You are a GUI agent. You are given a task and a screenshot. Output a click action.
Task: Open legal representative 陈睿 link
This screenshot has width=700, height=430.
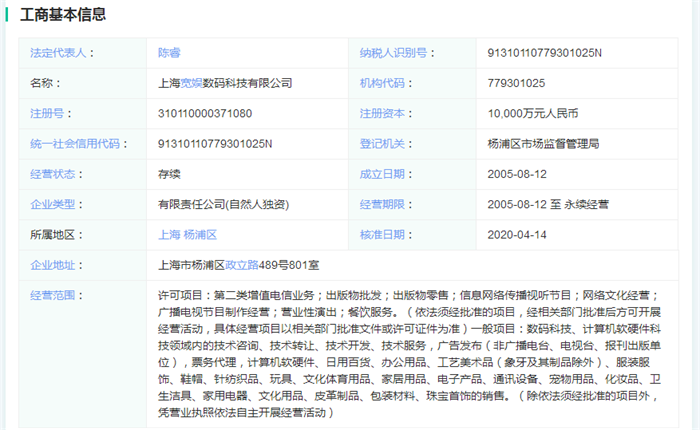[169, 52]
